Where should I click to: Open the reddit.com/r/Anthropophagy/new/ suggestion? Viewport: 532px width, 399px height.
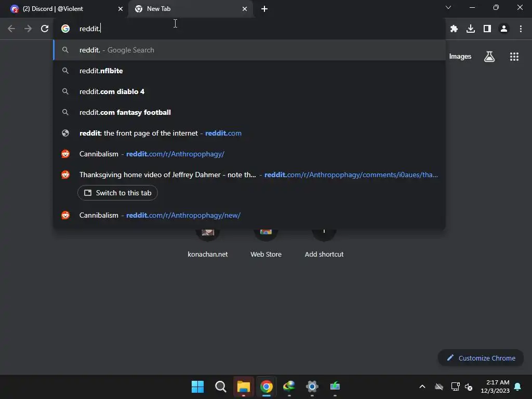pyautogui.click(x=249, y=215)
